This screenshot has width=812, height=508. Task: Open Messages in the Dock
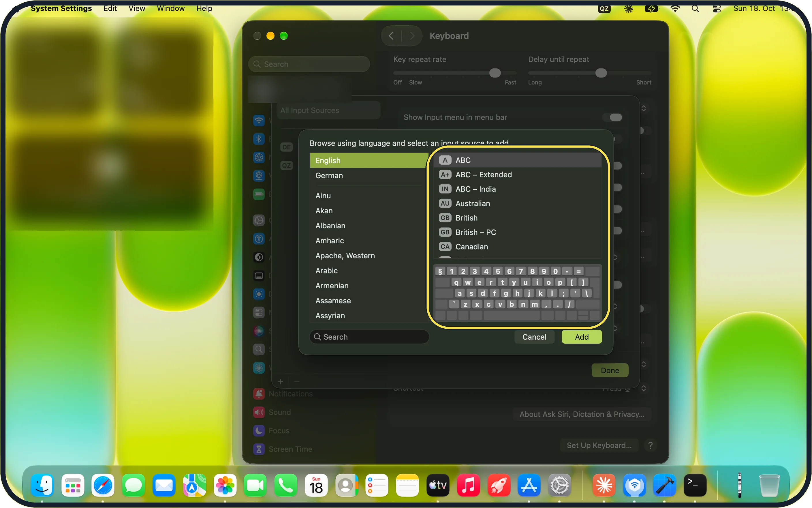(134, 485)
